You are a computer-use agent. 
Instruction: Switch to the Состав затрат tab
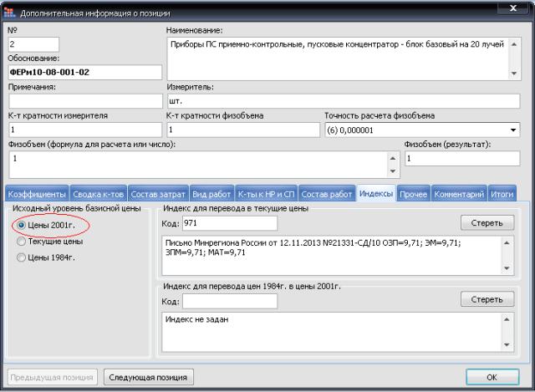158,194
